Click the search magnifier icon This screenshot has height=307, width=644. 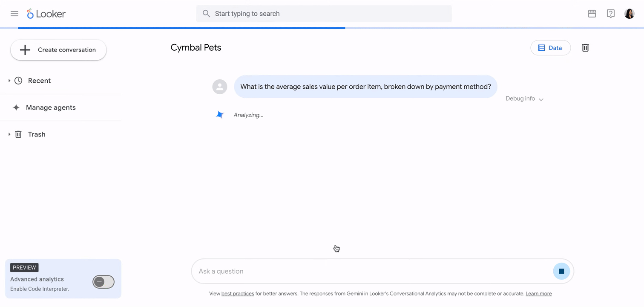point(206,14)
